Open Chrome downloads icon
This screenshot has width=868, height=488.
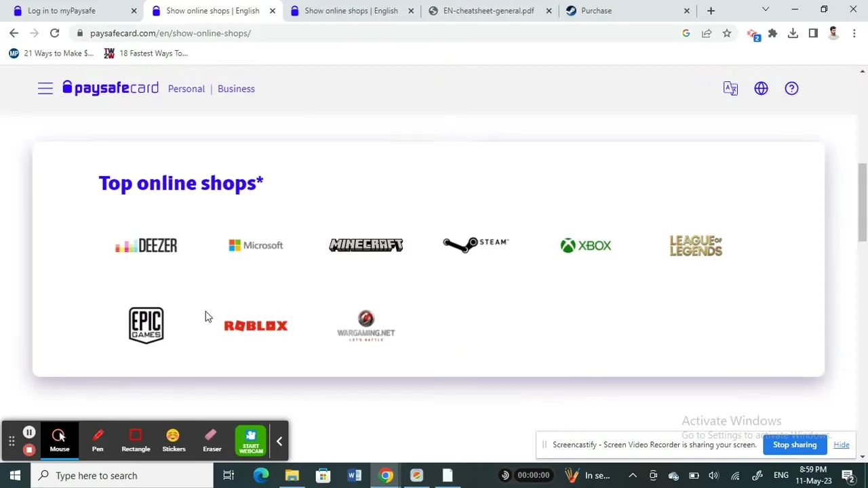point(793,33)
